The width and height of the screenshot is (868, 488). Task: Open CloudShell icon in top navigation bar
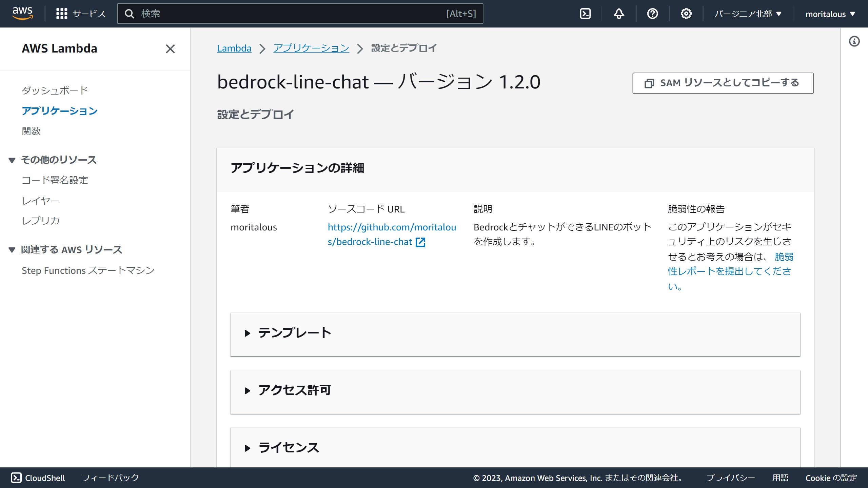coord(585,14)
